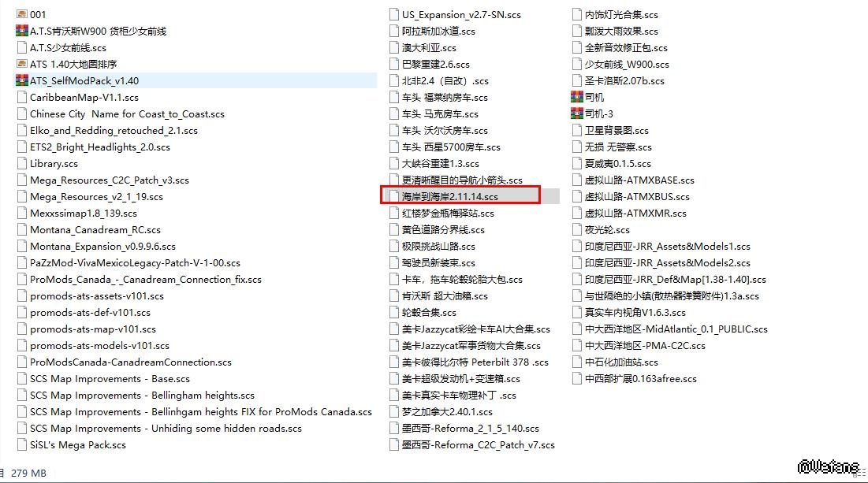Click the 001 folder archive icon

point(22,14)
